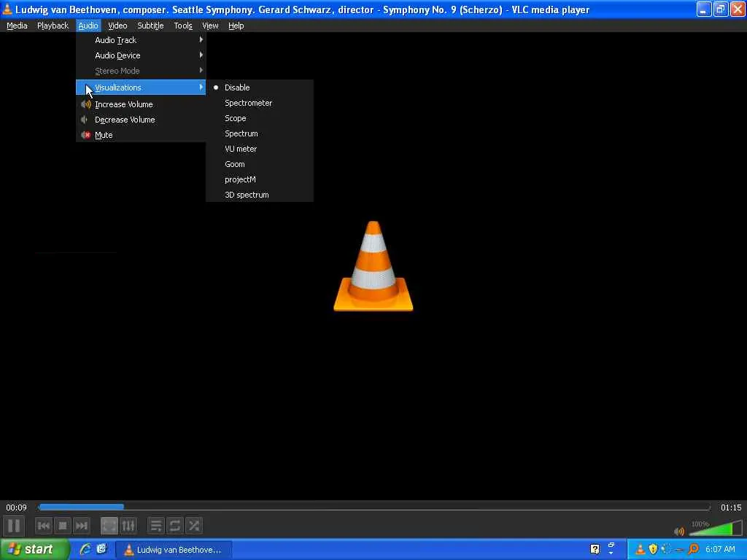The height and width of the screenshot is (560, 747).
Task: Close the open Audio menu tab
Action: 88,26
